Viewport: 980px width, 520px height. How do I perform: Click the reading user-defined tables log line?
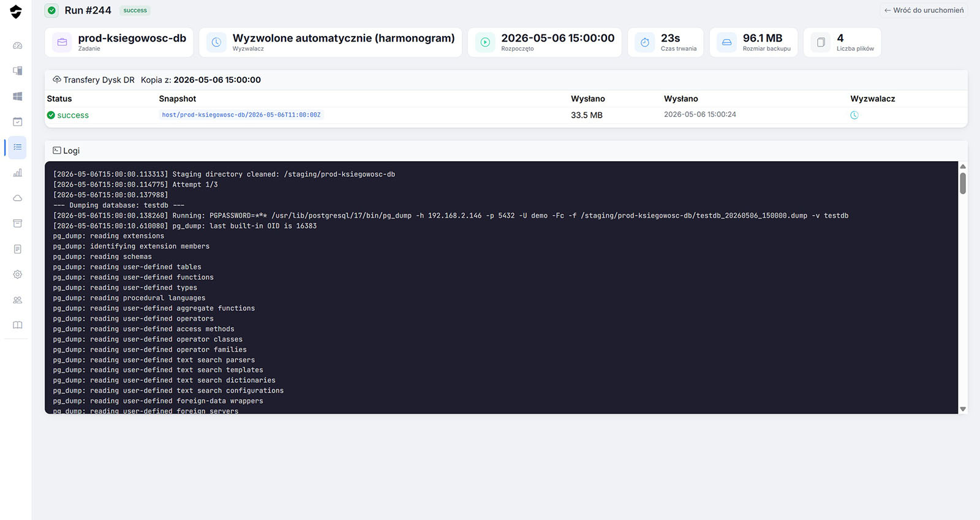click(x=127, y=267)
